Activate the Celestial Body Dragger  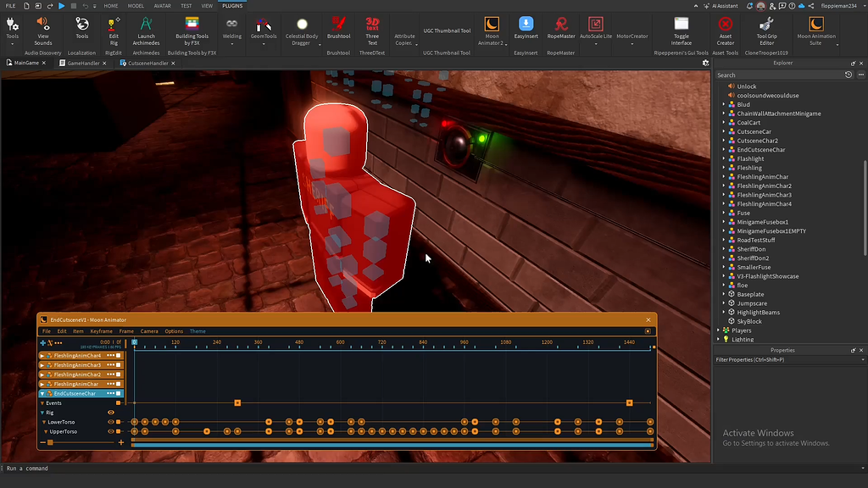click(x=302, y=31)
